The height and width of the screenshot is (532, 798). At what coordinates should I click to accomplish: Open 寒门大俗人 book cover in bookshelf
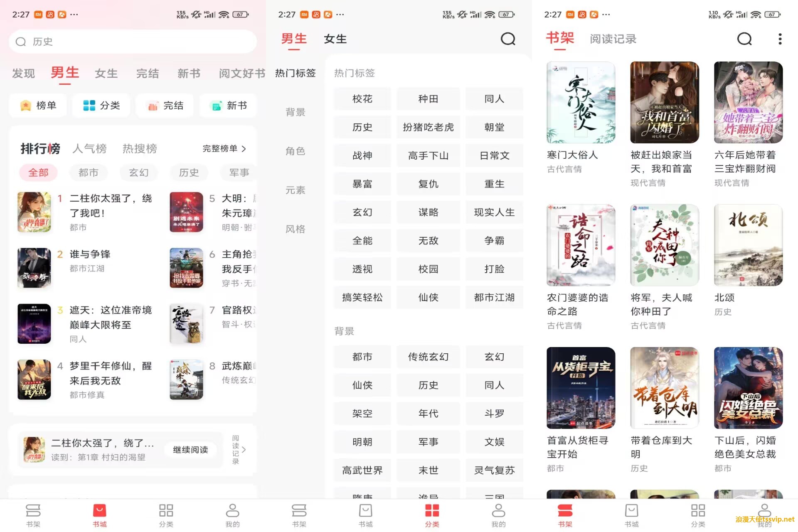point(581,103)
